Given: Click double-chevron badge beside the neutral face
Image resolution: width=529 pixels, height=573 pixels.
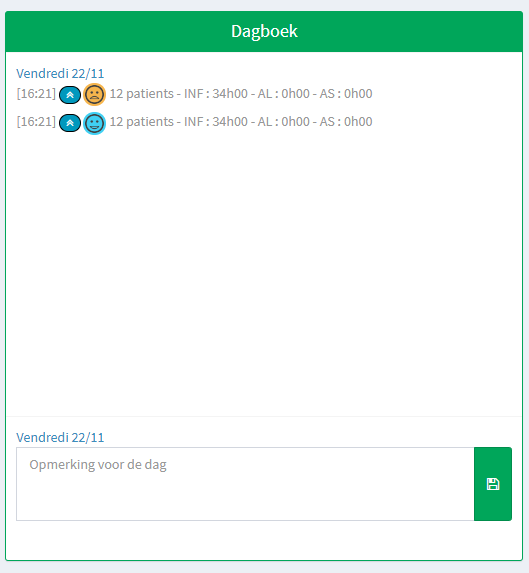Looking at the screenshot, I should click(x=70, y=123).
